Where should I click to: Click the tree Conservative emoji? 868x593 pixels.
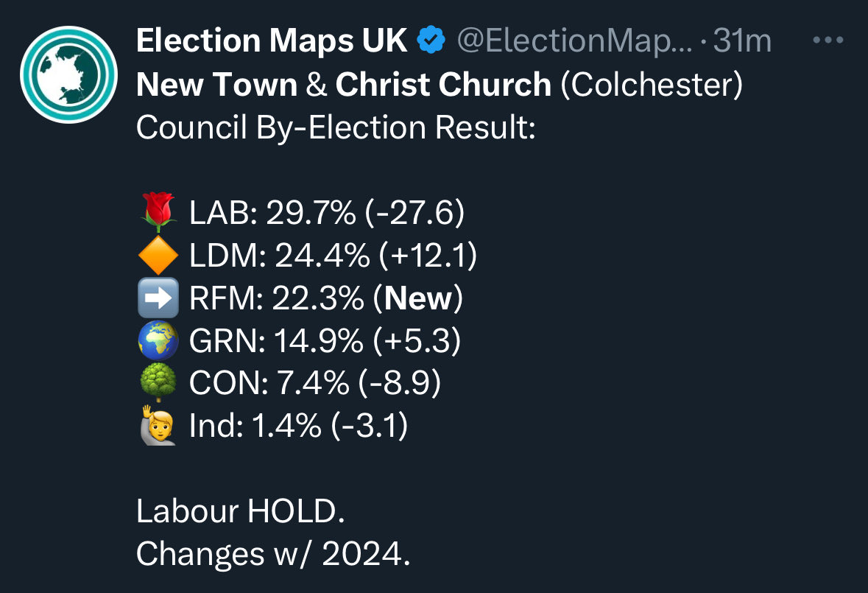click(x=158, y=382)
